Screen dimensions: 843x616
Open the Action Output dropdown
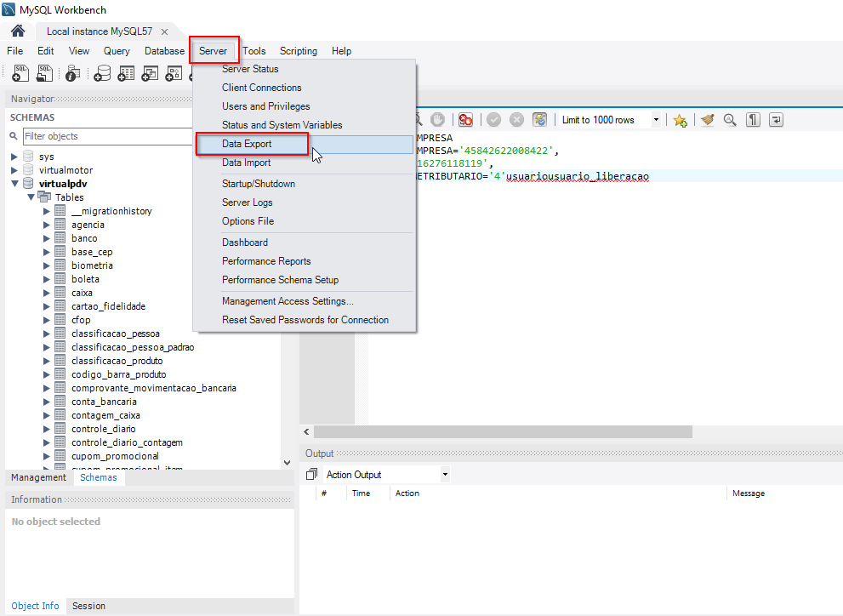pyautogui.click(x=445, y=474)
